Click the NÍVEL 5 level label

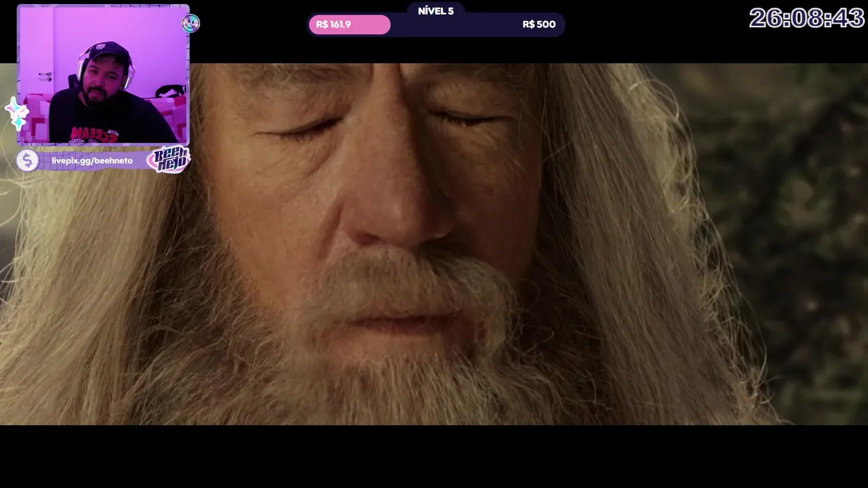[436, 11]
